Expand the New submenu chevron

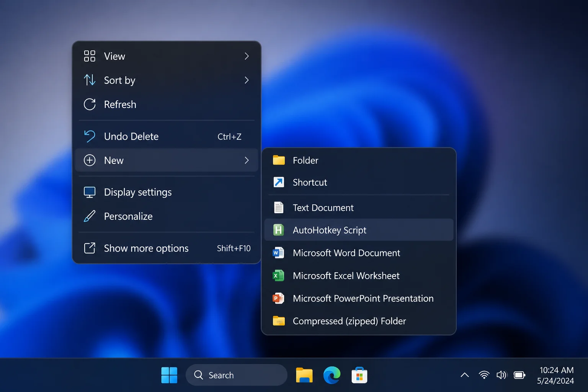click(x=247, y=160)
